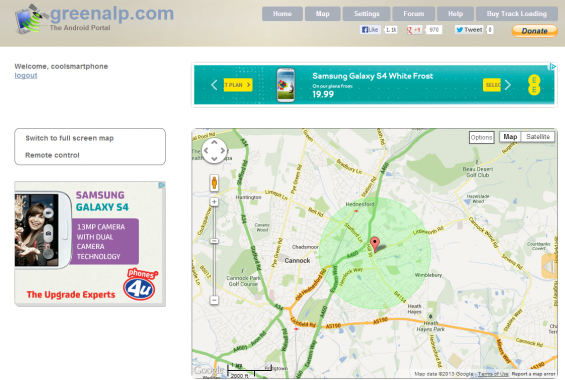Open the map Options dropdown

pos(481,137)
